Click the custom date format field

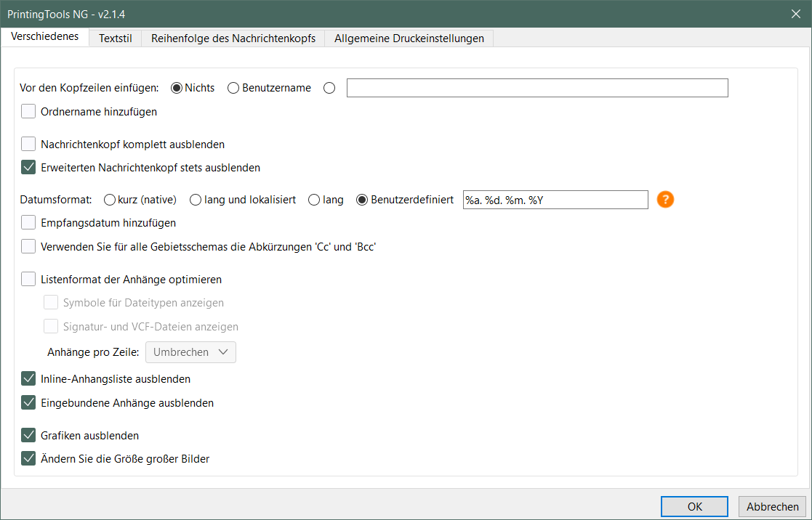555,200
